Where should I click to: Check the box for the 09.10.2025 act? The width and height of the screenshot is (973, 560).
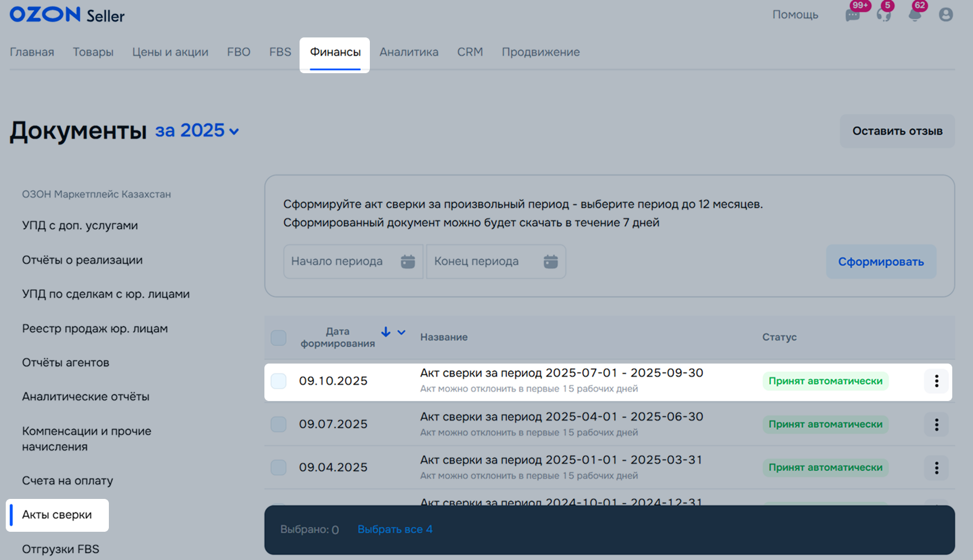279,381
